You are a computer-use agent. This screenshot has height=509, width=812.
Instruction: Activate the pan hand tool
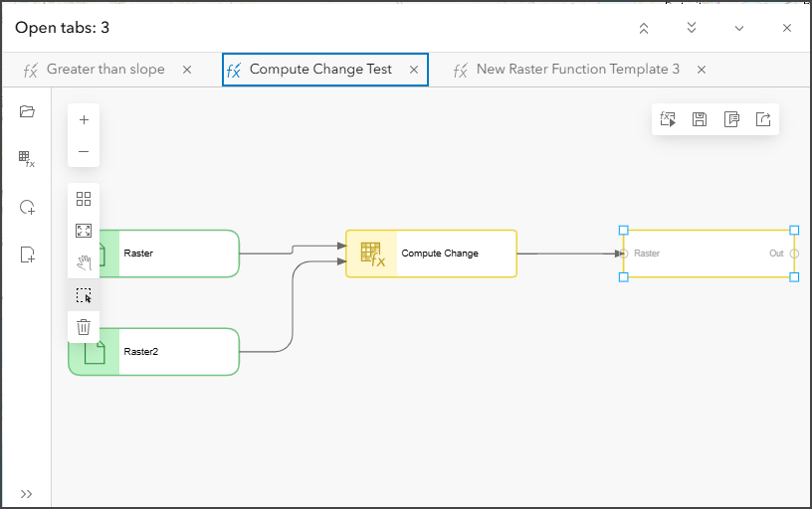pyautogui.click(x=84, y=262)
